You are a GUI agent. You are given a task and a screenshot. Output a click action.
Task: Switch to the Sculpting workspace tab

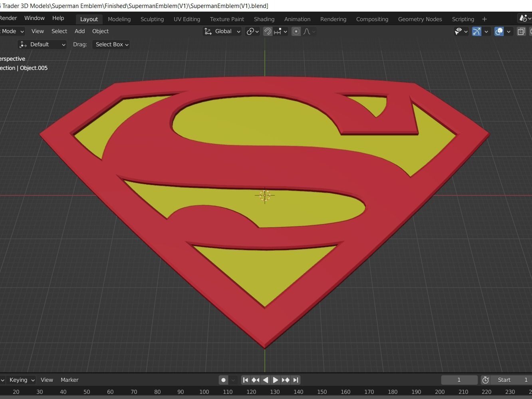pos(152,19)
